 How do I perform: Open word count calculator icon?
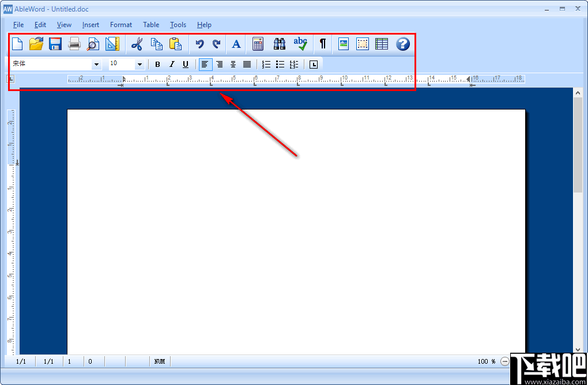[x=258, y=44]
